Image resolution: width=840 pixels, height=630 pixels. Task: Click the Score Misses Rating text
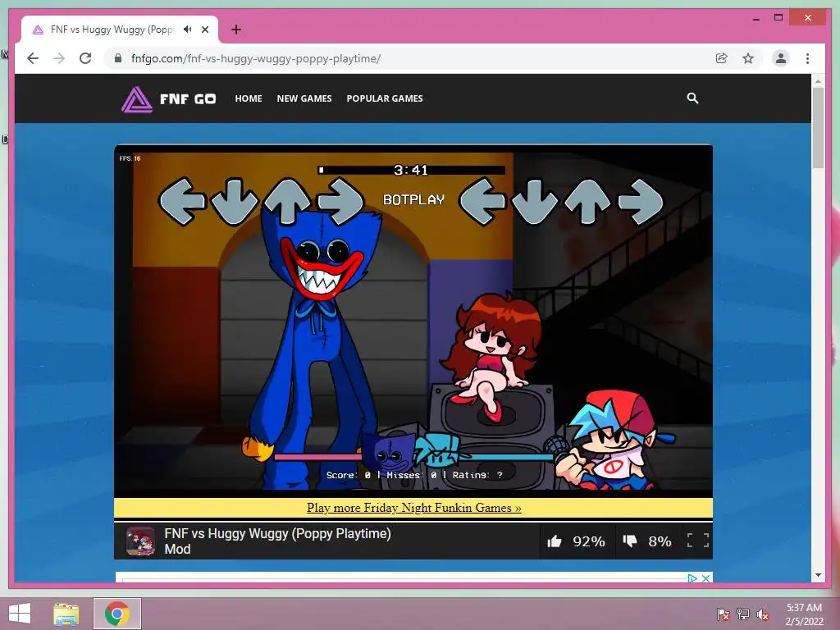pos(414,475)
